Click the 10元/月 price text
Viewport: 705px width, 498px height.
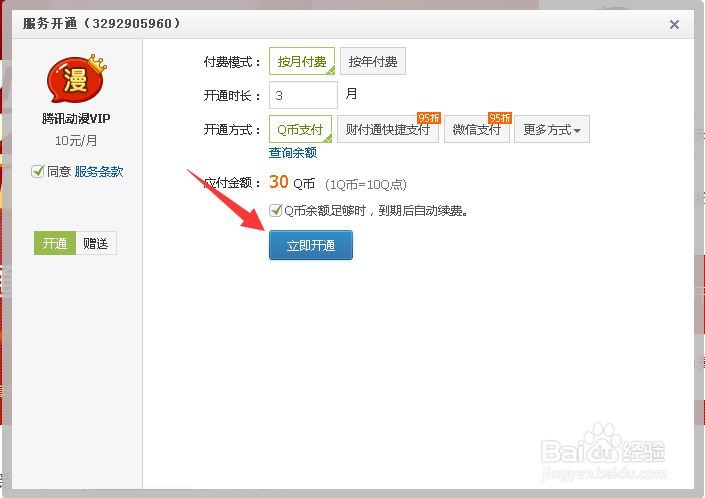pos(76,141)
